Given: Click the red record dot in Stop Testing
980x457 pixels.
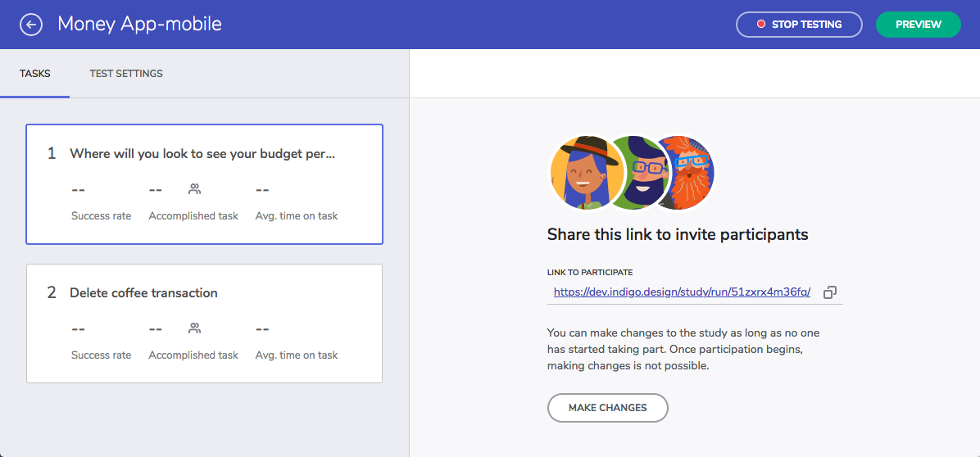Looking at the screenshot, I should tap(760, 25).
